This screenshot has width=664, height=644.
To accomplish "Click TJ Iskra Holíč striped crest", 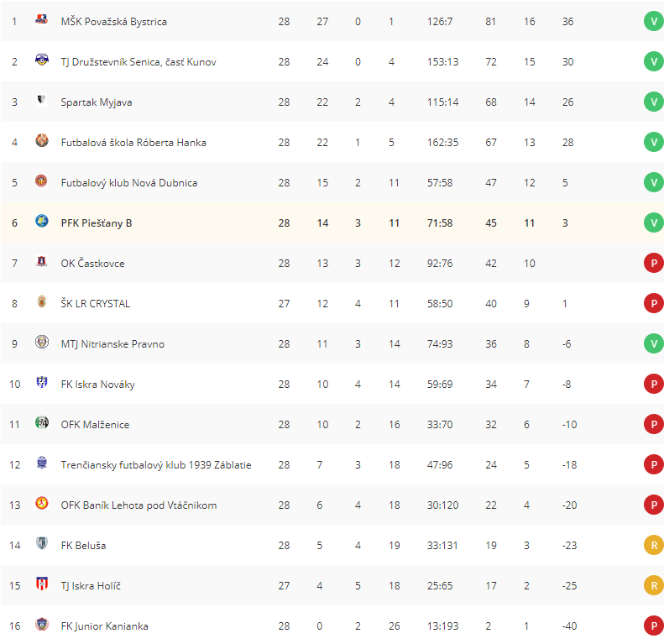I will point(41,584).
